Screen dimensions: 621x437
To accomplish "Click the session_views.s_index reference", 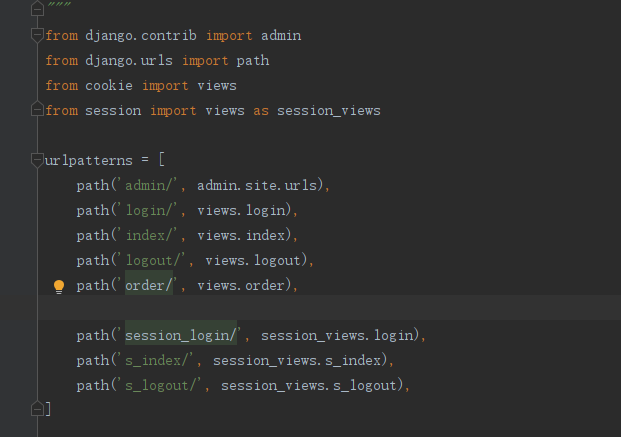I will tap(300, 360).
